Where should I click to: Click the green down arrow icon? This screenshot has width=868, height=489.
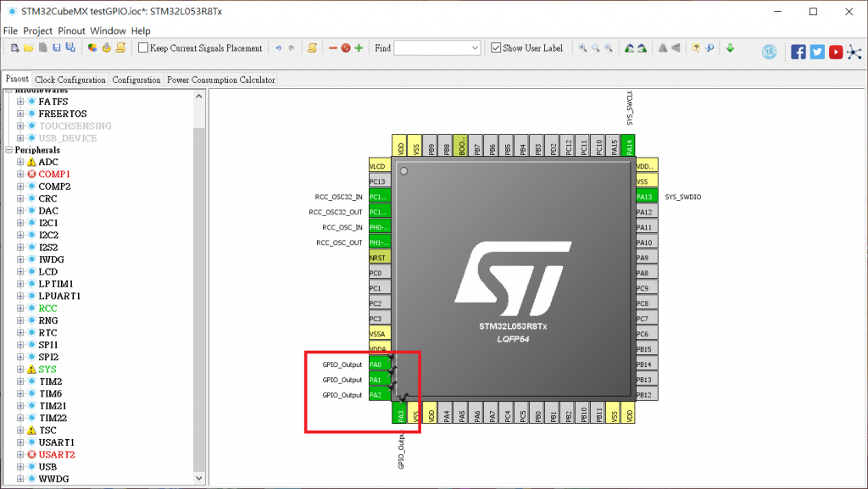click(x=730, y=48)
